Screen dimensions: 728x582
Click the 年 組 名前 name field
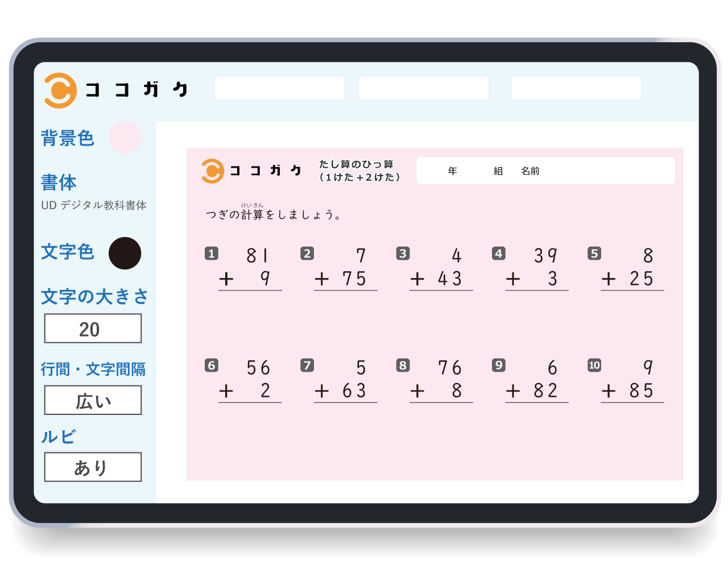coord(545,171)
